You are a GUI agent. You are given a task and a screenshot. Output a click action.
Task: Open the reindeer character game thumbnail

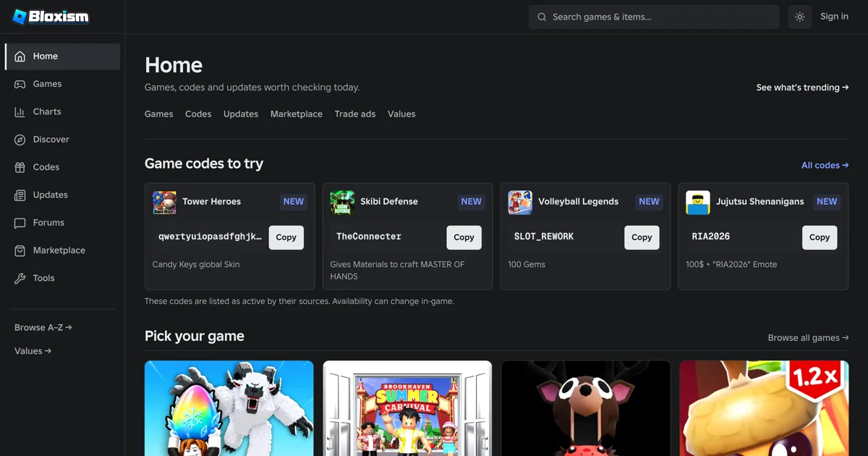point(585,408)
